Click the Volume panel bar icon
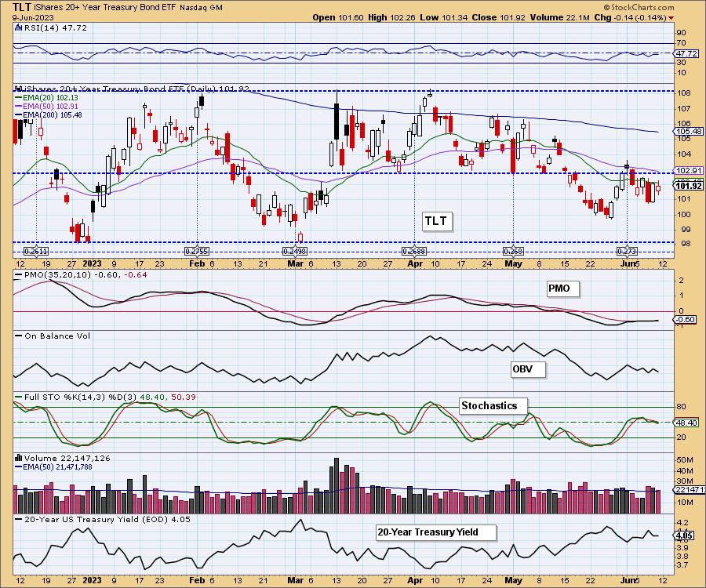This screenshot has height=588, width=706. (x=19, y=458)
